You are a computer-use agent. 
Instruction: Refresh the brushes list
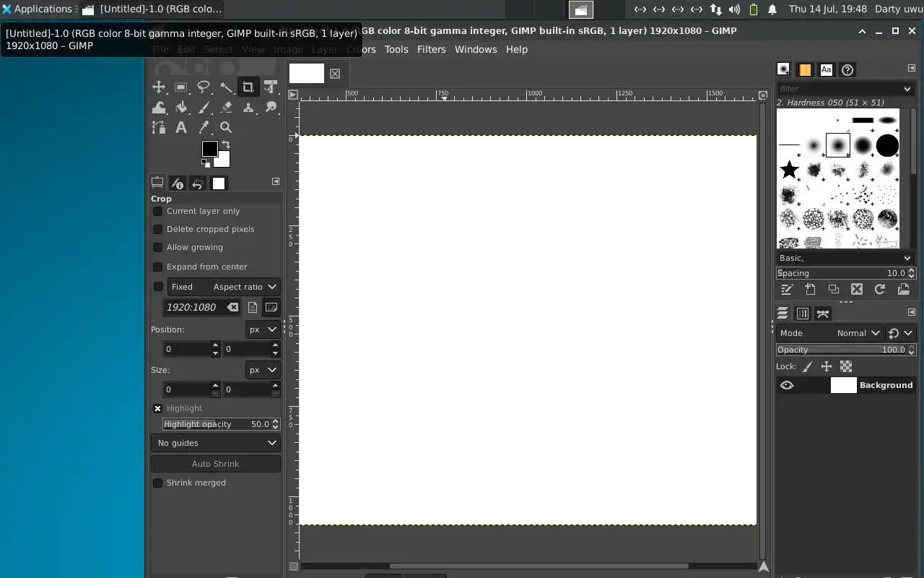(x=879, y=290)
